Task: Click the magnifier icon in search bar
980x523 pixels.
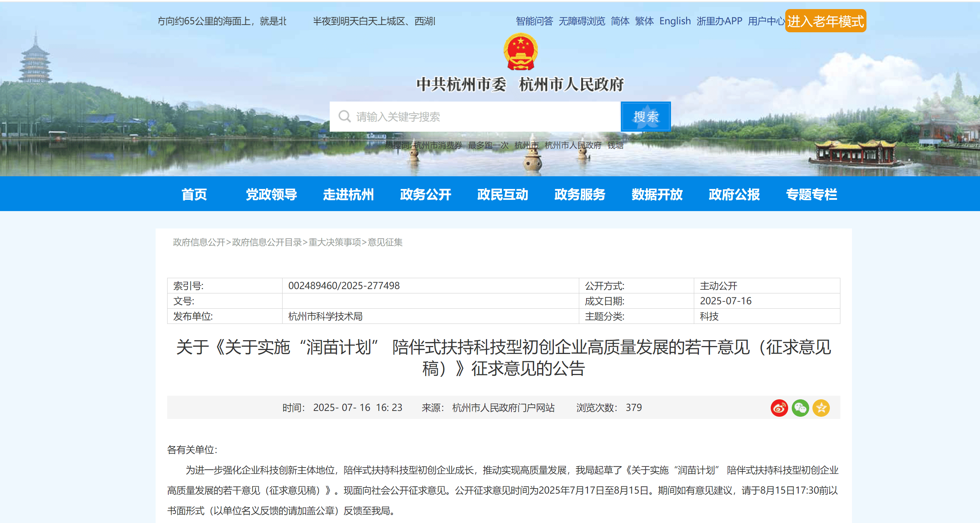Action: click(345, 116)
